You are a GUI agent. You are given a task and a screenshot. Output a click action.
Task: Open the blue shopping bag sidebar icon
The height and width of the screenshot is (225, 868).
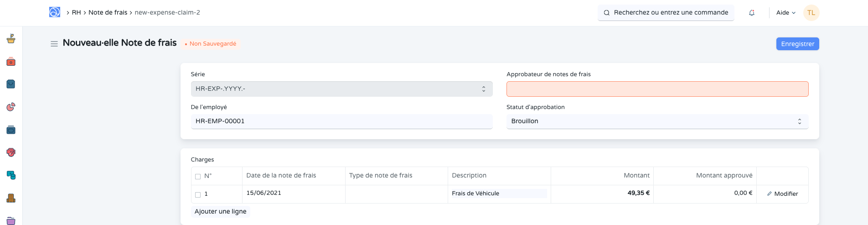click(x=11, y=84)
